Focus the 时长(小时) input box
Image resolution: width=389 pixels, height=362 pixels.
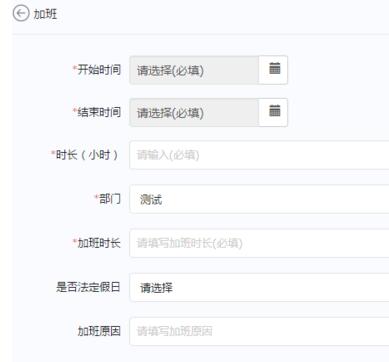click(x=259, y=155)
